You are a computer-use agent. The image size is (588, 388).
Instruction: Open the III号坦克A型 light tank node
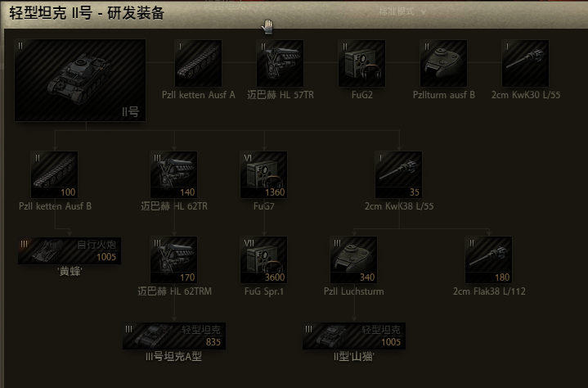tap(174, 336)
